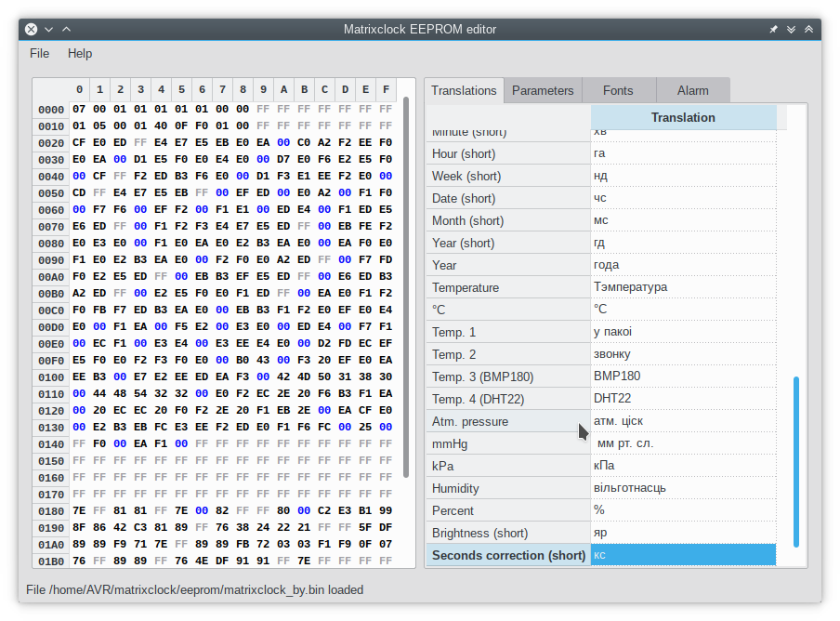The image size is (840, 621).
Task: Click the double-down chevron titlebar icon
Action: coord(791,29)
